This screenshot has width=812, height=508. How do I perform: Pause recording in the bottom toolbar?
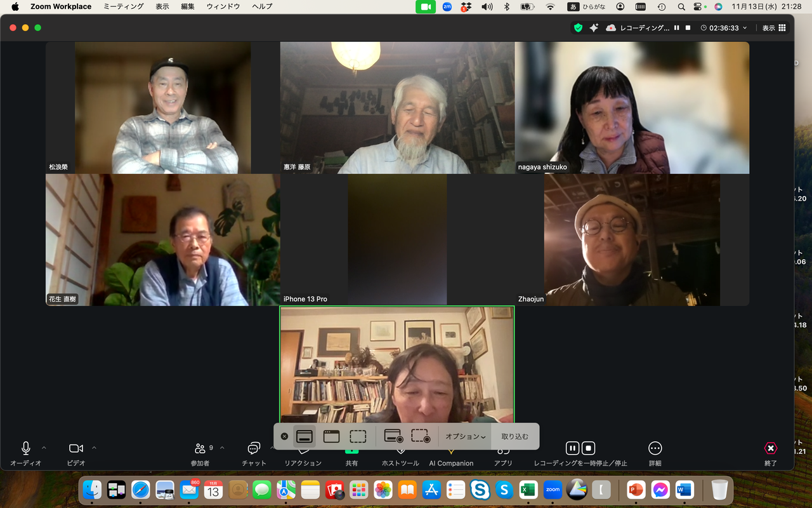[x=572, y=448]
